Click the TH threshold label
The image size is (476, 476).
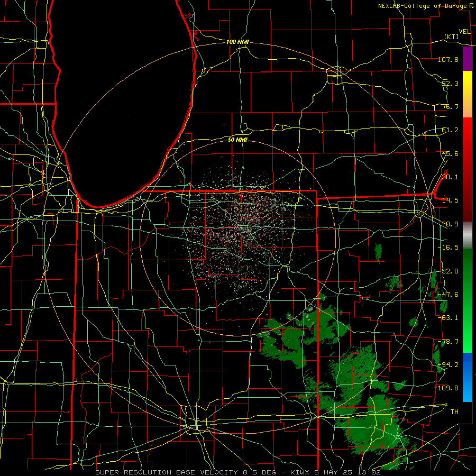coord(454,412)
